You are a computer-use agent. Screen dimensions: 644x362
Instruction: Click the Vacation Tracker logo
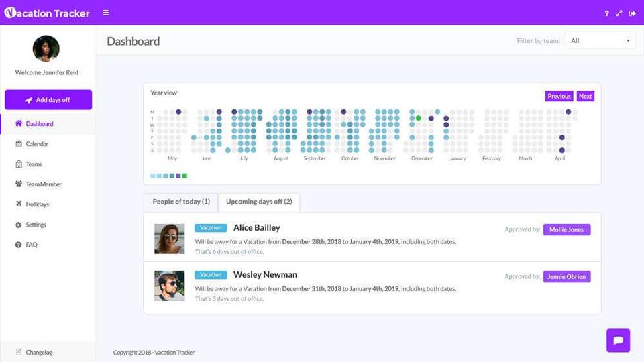coord(47,13)
